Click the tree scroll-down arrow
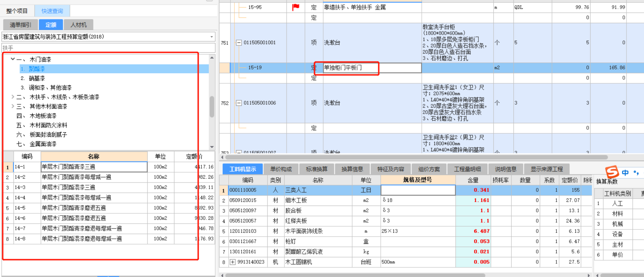 [x=212, y=147]
